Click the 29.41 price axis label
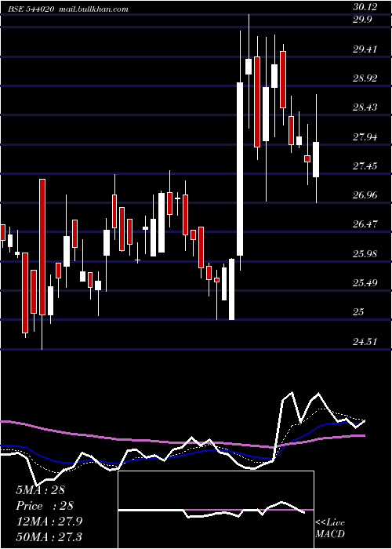 tap(365, 49)
